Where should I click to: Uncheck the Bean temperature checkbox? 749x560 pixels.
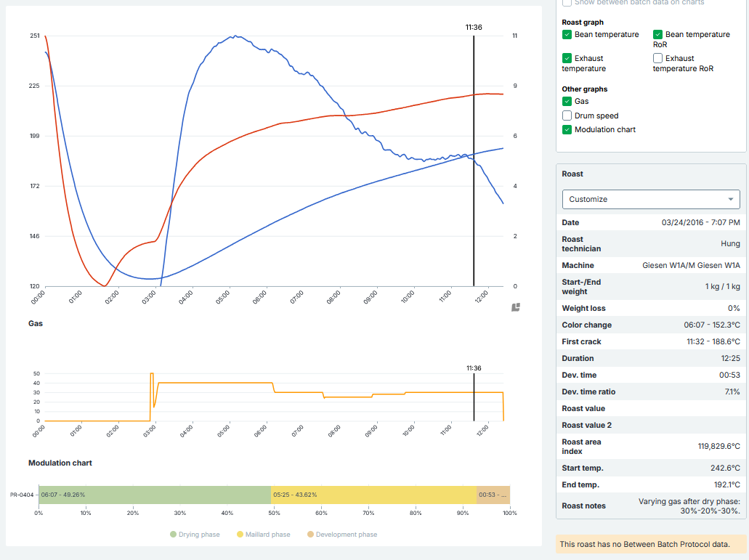567,34
